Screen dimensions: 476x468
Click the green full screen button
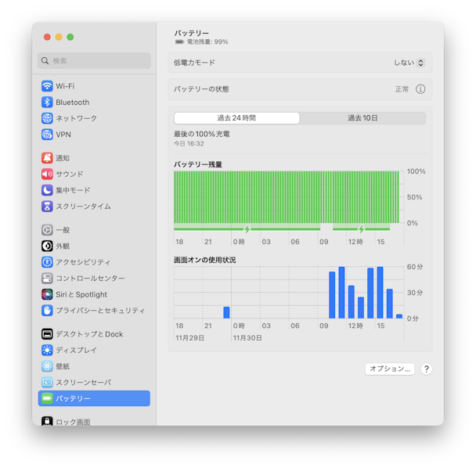click(70, 37)
